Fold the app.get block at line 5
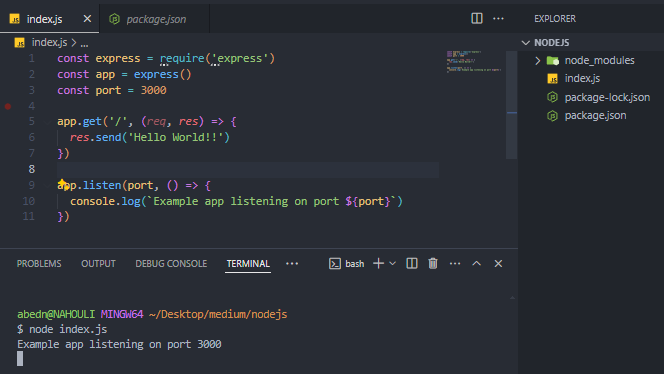Image resolution: width=664 pixels, height=374 pixels. (48, 122)
